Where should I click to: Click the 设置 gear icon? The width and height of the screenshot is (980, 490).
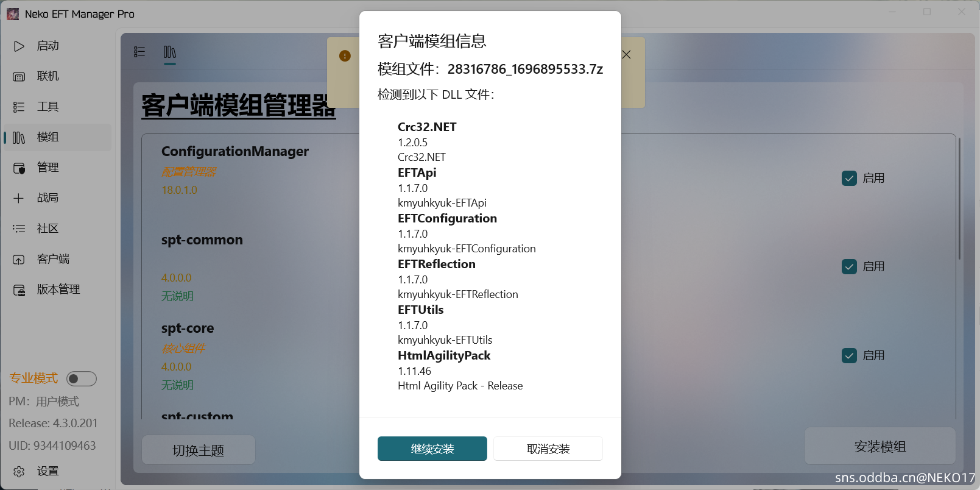tap(19, 471)
